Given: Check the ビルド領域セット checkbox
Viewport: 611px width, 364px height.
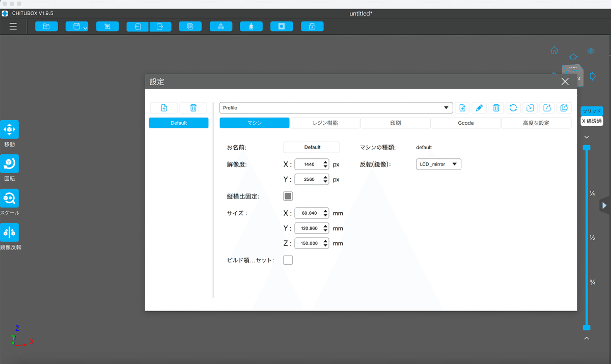Looking at the screenshot, I should tap(288, 260).
